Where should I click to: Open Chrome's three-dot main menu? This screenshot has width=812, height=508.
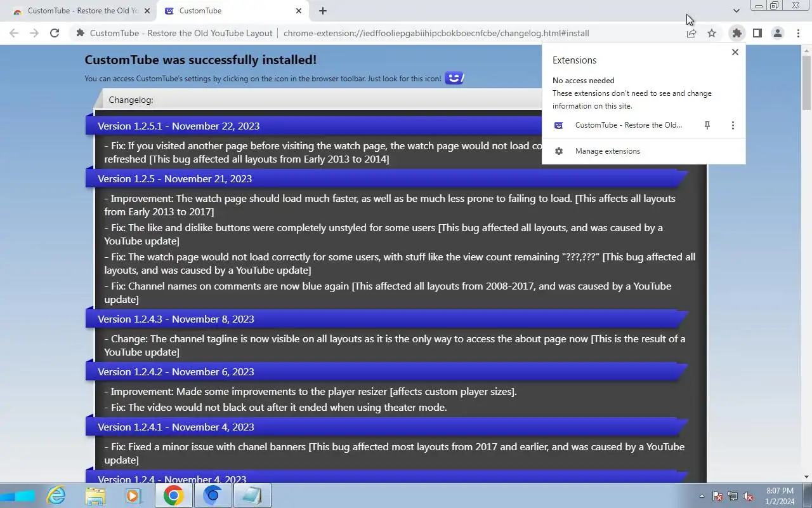pyautogui.click(x=798, y=33)
